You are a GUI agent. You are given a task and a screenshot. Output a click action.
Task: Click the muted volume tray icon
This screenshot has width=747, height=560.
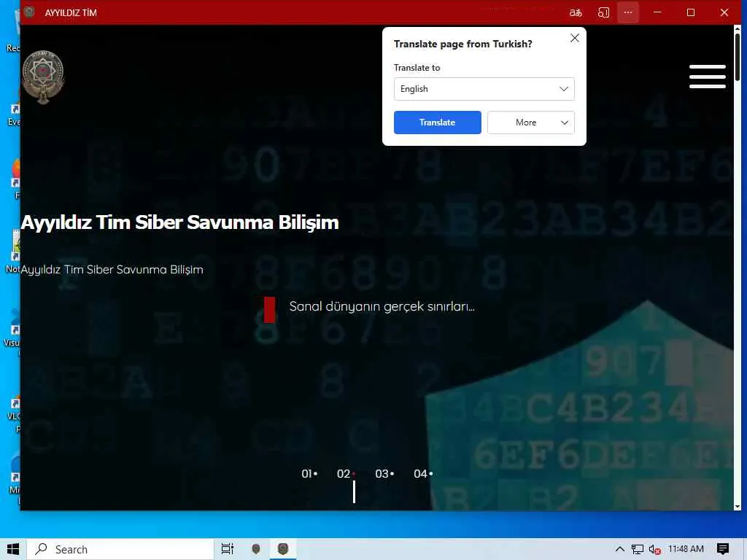(654, 550)
